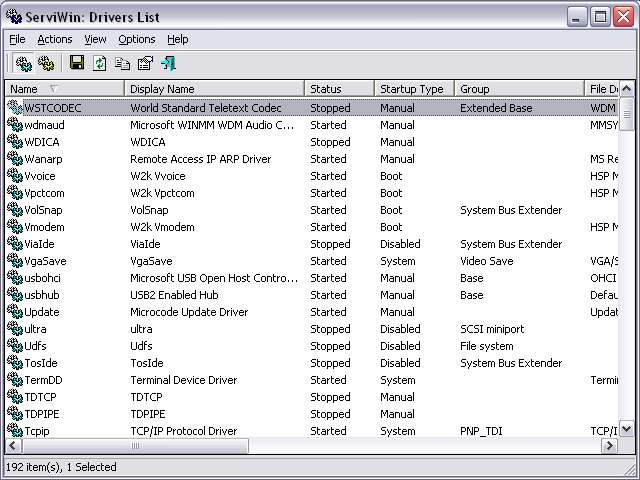Open the Options menu
This screenshot has height=480, width=640.
click(x=136, y=39)
